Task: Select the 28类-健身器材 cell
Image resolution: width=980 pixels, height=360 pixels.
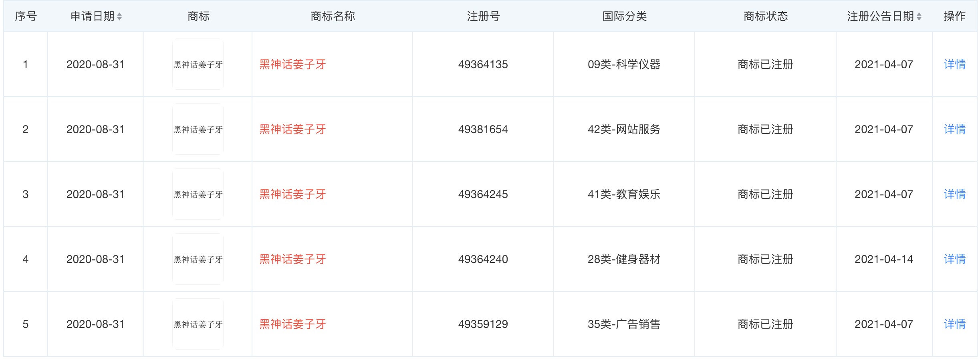Action: tap(624, 259)
